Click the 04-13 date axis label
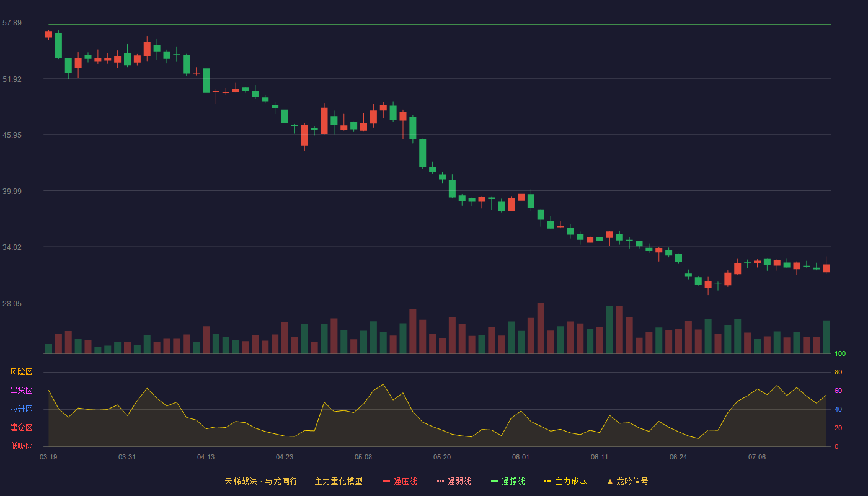The image size is (868, 496). pos(206,457)
